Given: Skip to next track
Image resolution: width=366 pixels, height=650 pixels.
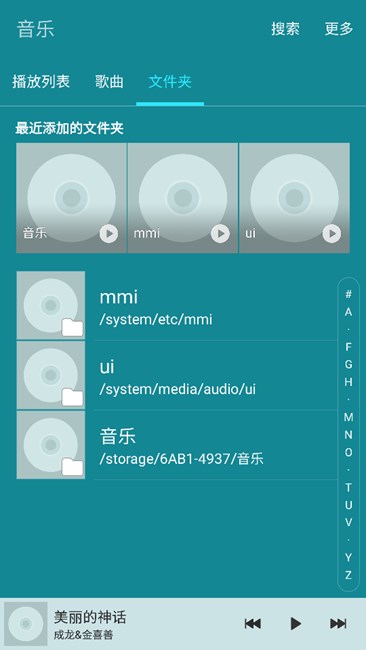Looking at the screenshot, I should (x=338, y=623).
